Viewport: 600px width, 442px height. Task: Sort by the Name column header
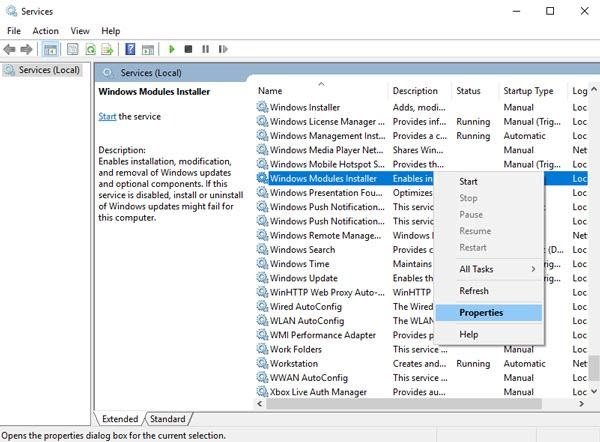321,91
